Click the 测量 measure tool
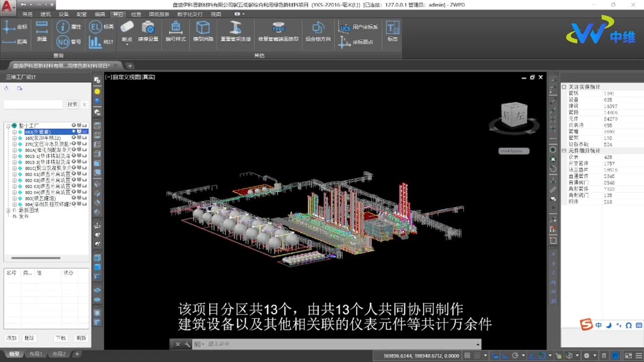The image size is (644, 362). [x=42, y=31]
